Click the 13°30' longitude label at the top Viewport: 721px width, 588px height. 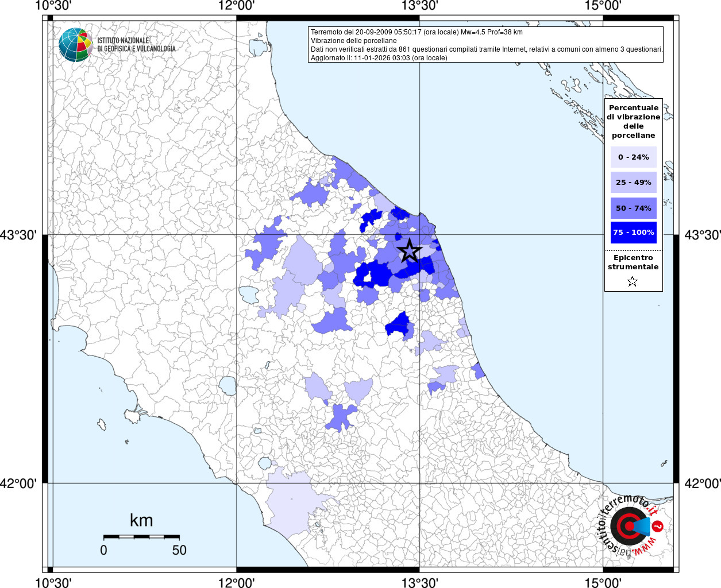419,6
